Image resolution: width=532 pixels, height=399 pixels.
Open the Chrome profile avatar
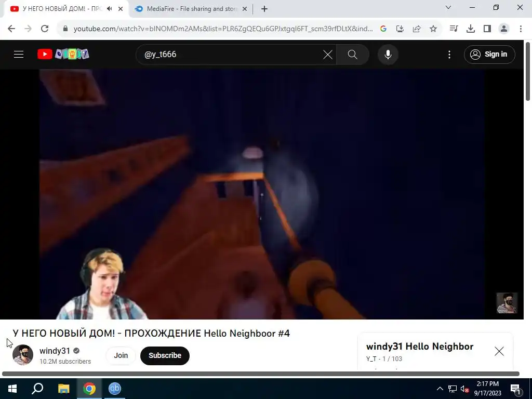(x=504, y=29)
